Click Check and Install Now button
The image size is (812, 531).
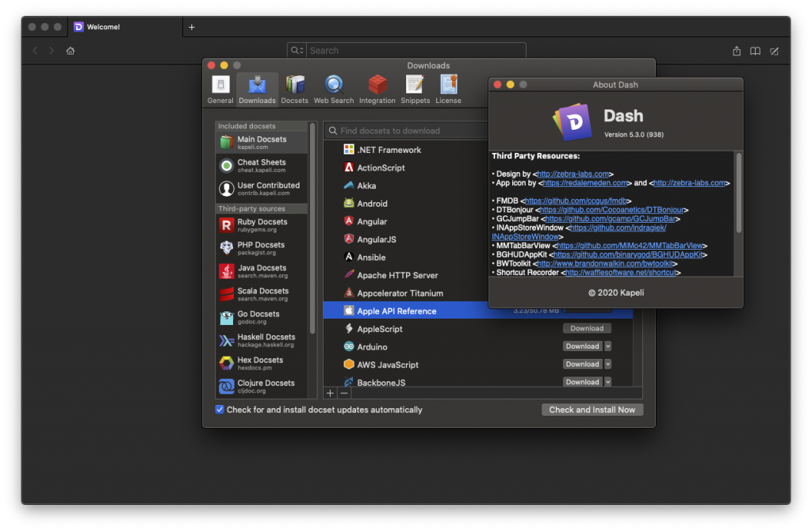(x=592, y=410)
